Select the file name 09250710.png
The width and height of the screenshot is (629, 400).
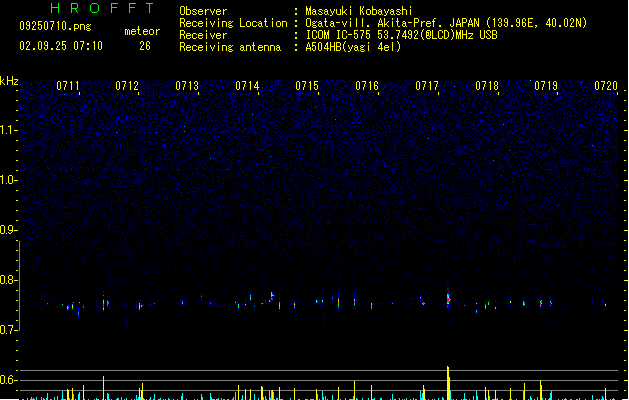(x=55, y=26)
